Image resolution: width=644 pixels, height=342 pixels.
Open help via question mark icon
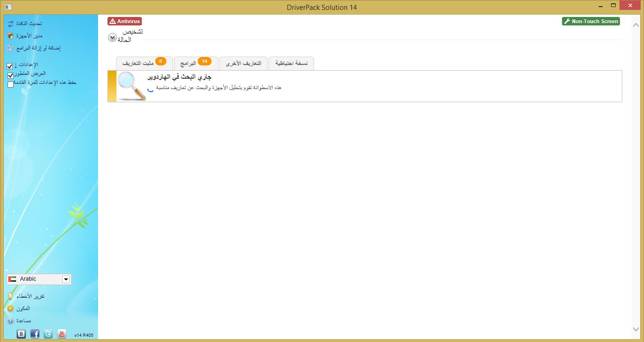pos(10,321)
